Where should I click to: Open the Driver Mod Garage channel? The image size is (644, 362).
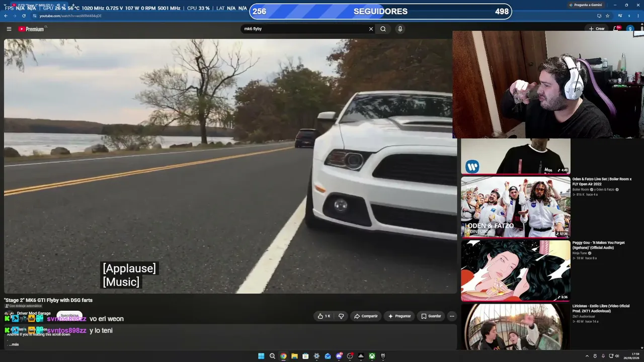pyautogui.click(x=34, y=313)
